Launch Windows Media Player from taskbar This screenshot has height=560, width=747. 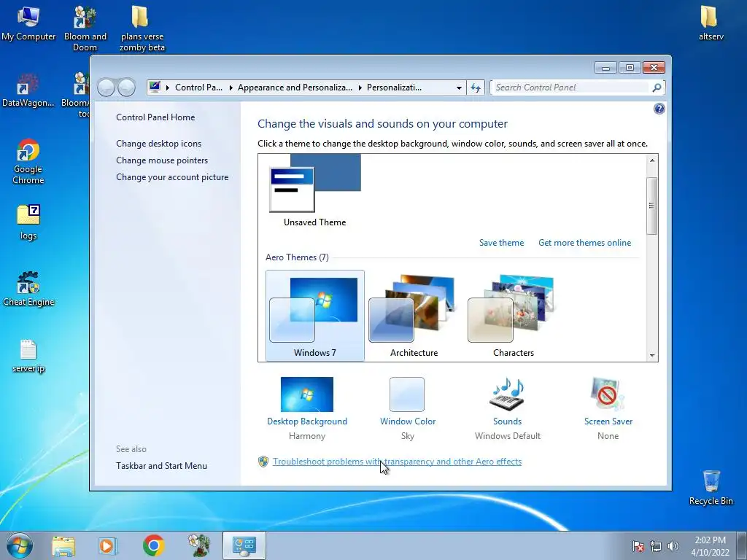point(107,545)
